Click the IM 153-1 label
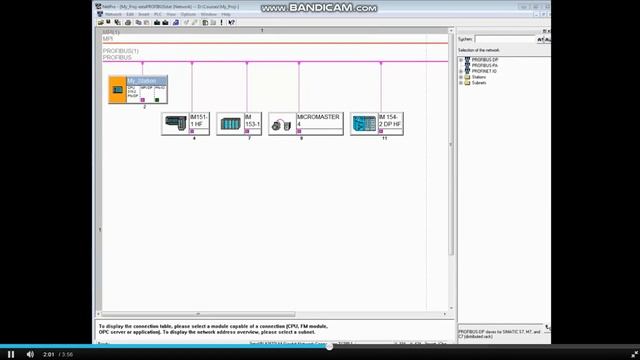The image size is (640, 360). click(253, 120)
